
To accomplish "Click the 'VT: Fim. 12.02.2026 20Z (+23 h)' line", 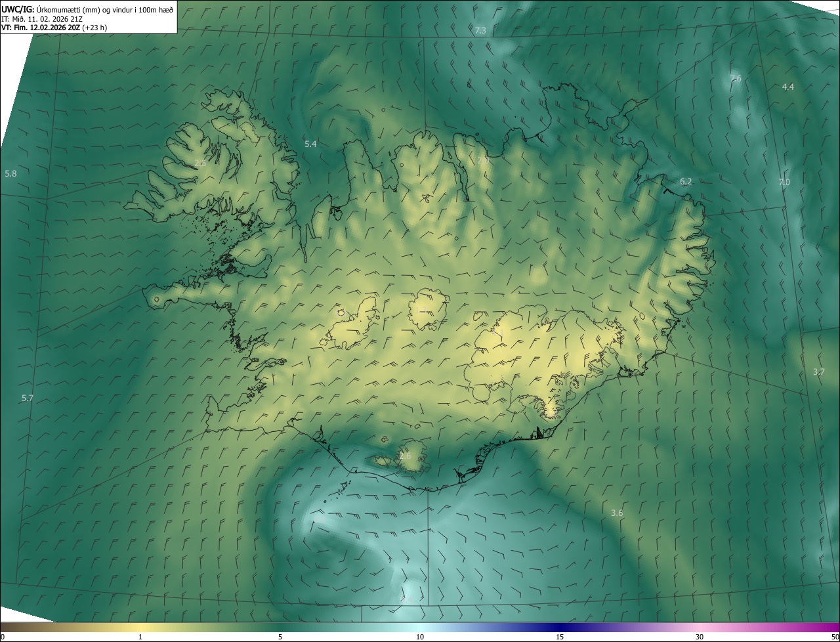I will point(52,28).
